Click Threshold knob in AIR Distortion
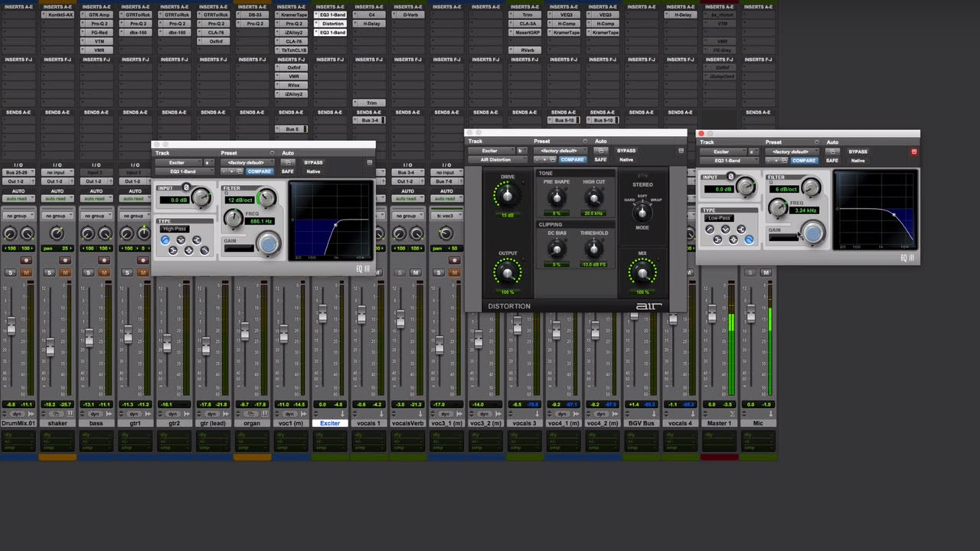The height and width of the screenshot is (551, 980). 593,249
